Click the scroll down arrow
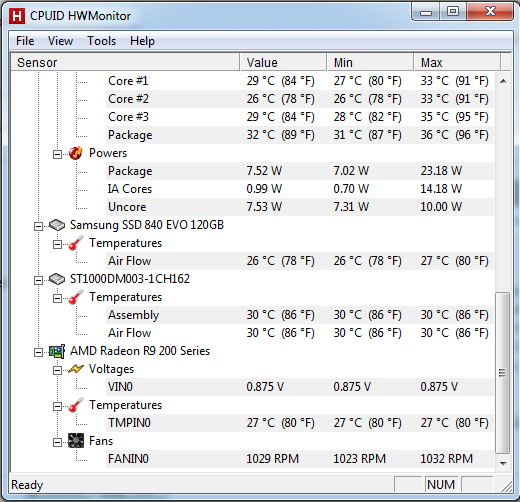 (503, 463)
